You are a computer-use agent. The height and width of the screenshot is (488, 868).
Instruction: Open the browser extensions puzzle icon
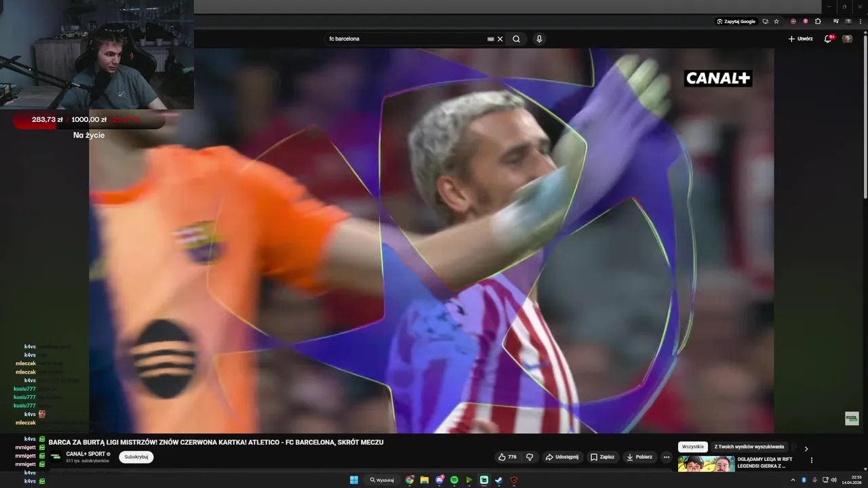tap(818, 21)
